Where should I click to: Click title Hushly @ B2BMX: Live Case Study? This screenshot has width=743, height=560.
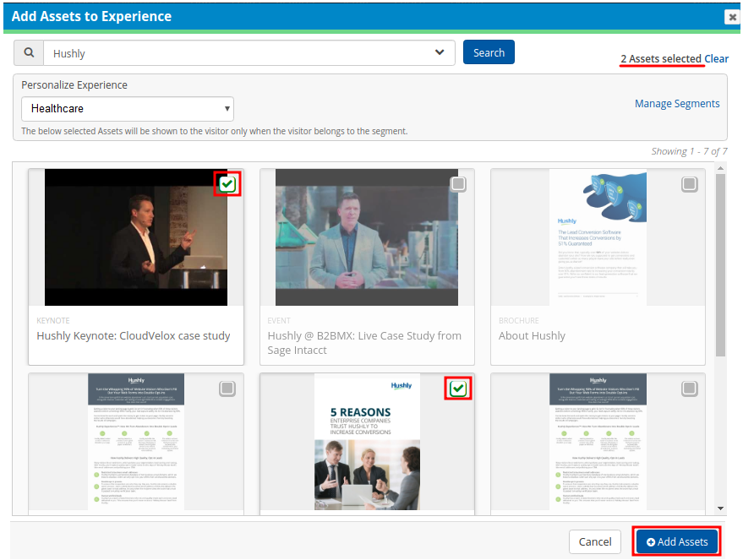coord(364,343)
